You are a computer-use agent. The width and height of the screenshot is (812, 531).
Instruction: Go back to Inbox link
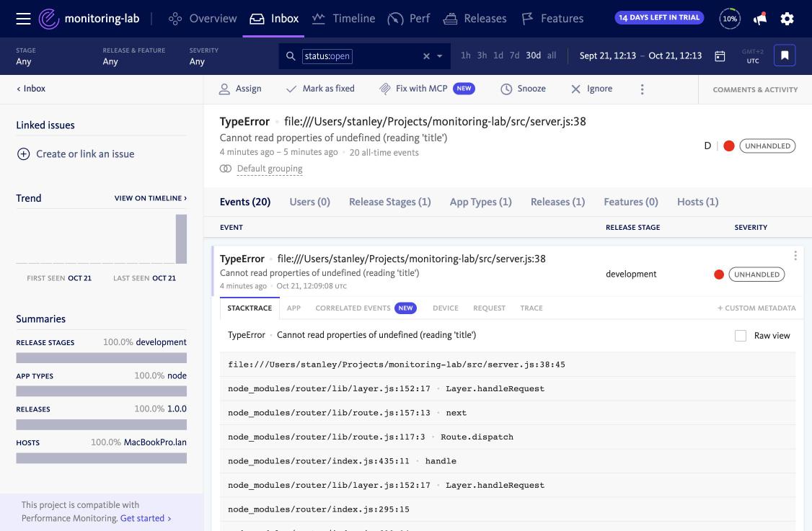click(31, 89)
